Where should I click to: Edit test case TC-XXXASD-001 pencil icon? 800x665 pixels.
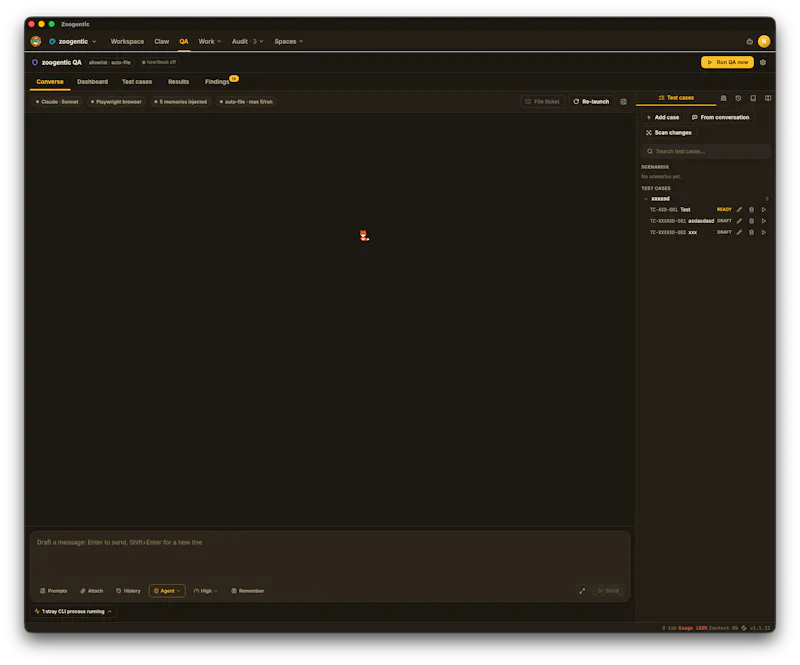[739, 221]
